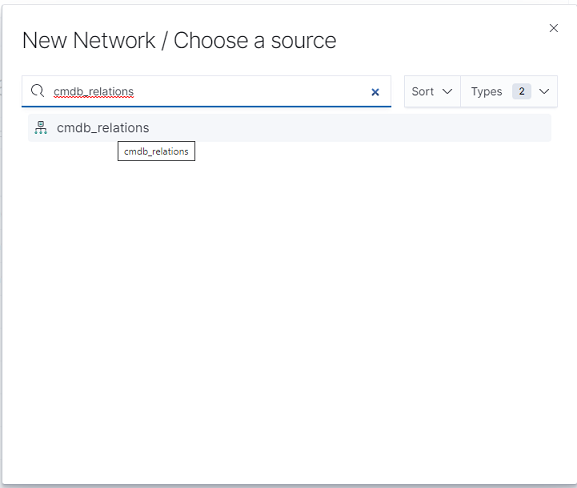Screen dimensions: 577x488
Task: Click the index pattern icon beside cmdb_relations
Action: pyautogui.click(x=40, y=128)
